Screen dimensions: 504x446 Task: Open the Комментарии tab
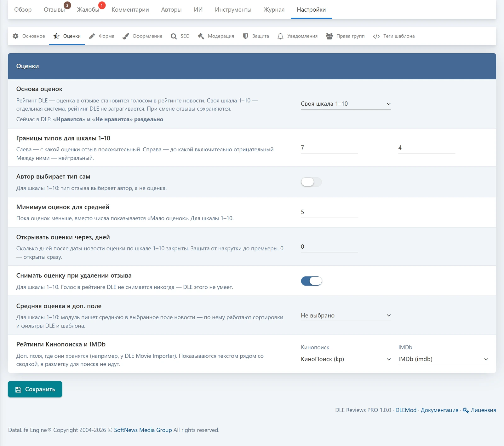click(130, 9)
